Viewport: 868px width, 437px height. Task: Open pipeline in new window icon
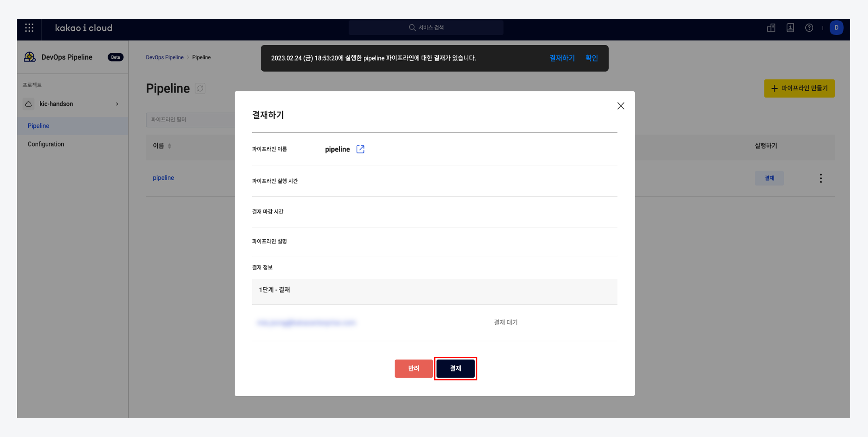pyautogui.click(x=360, y=149)
